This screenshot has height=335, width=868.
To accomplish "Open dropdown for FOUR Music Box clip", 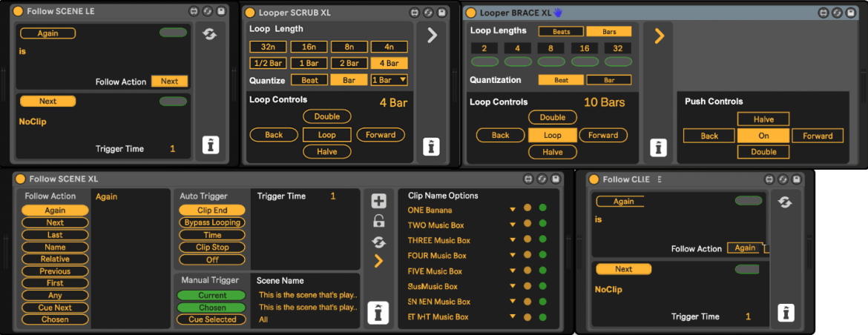I will tap(513, 256).
